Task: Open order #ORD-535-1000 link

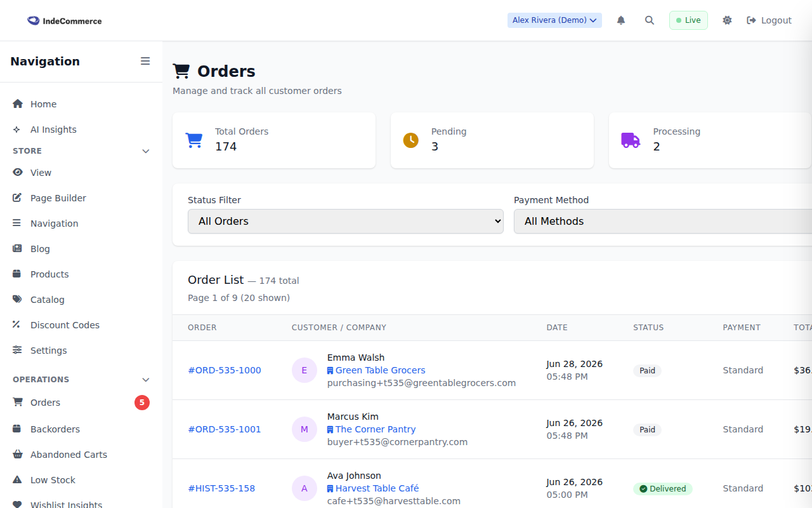Action: [225, 370]
